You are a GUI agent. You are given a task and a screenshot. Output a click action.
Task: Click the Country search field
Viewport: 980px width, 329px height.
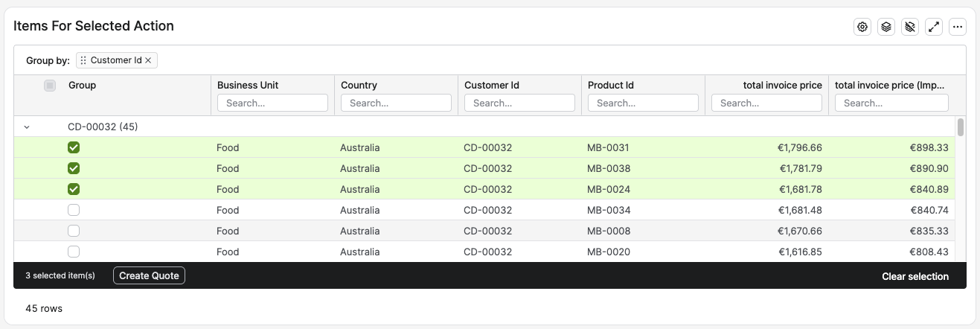tap(396, 103)
